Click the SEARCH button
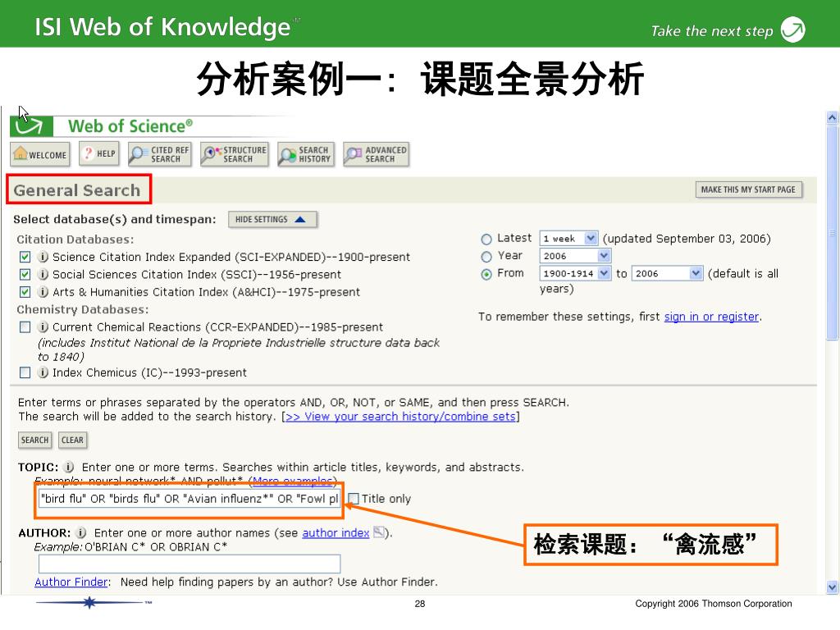The image size is (840, 630). pos(34,441)
